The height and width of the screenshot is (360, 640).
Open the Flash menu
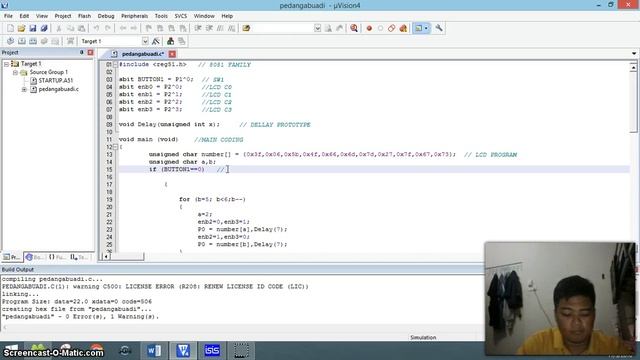tap(84, 16)
